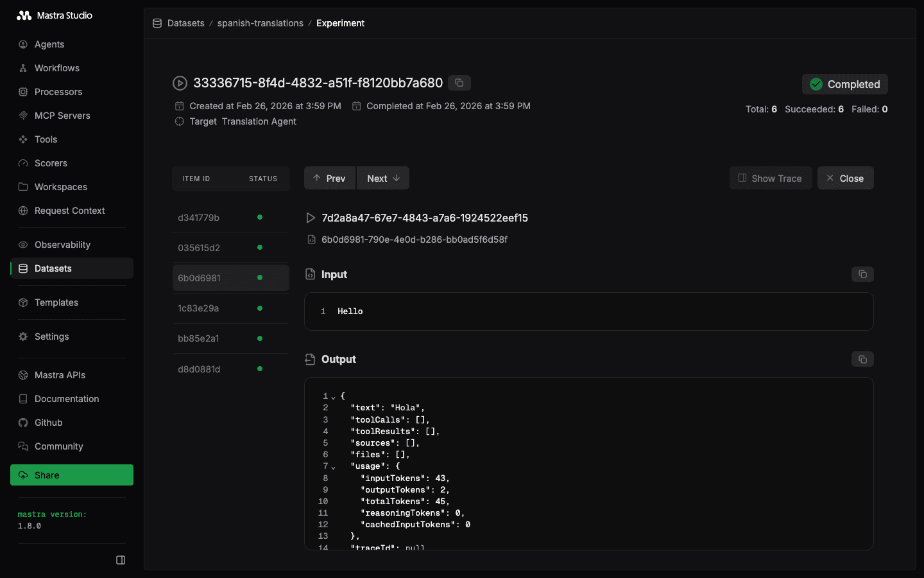Click the Completed status badge
The height and width of the screenshot is (578, 924).
tap(844, 84)
